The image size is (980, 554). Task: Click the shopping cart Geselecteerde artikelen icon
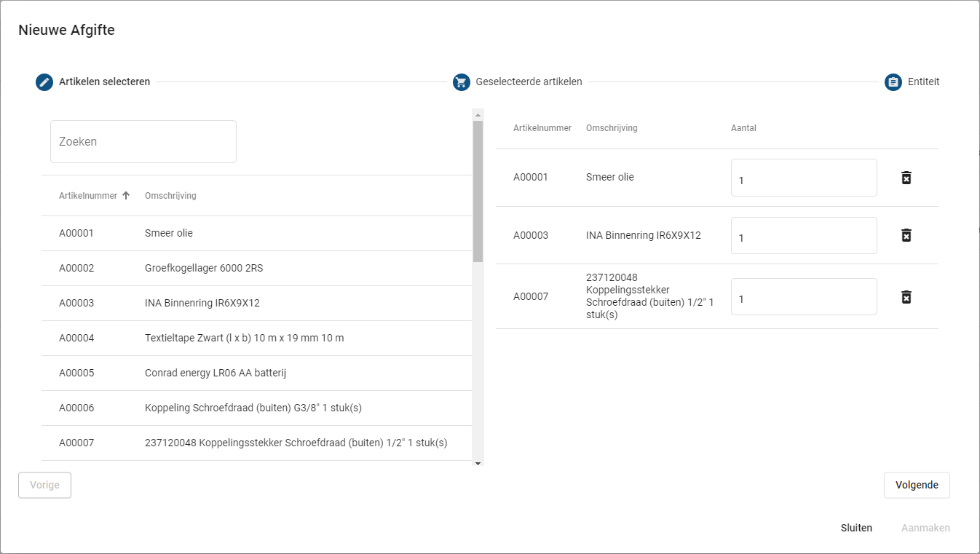pos(461,82)
